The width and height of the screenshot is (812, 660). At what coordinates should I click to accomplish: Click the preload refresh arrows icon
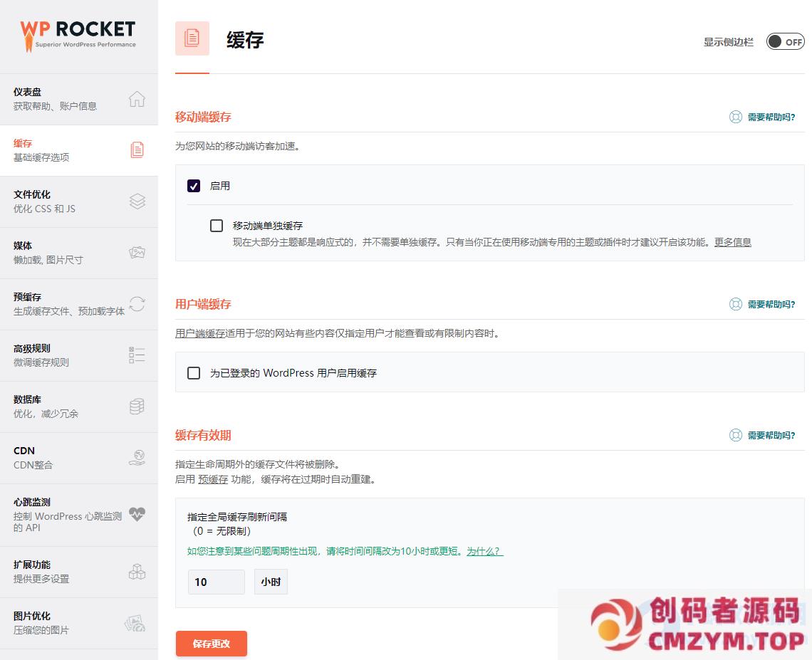coord(137,304)
